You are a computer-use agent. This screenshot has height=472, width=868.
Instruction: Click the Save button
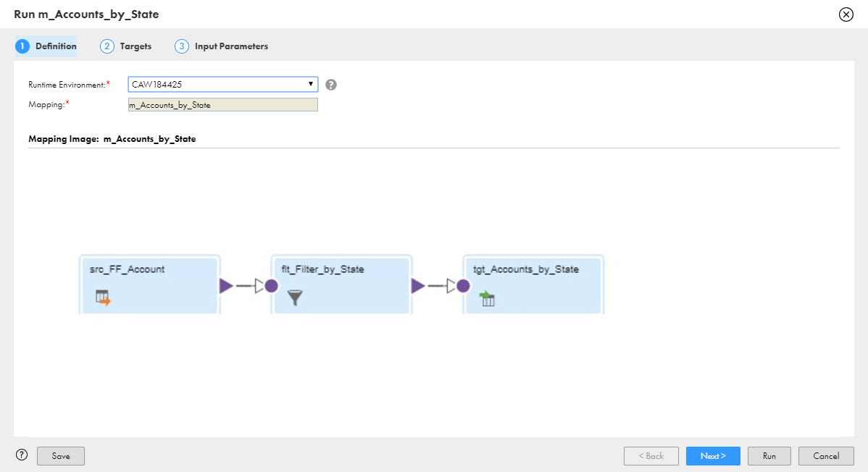61,456
